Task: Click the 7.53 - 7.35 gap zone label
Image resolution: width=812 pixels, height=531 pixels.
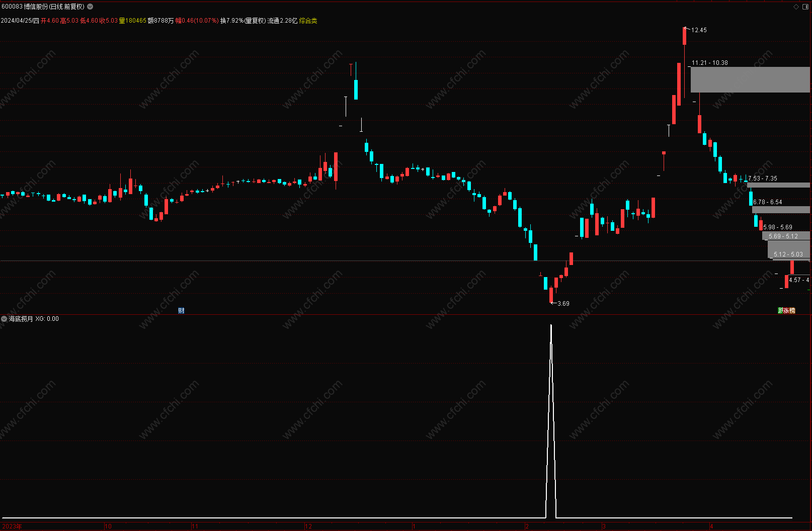Action: pos(763,179)
